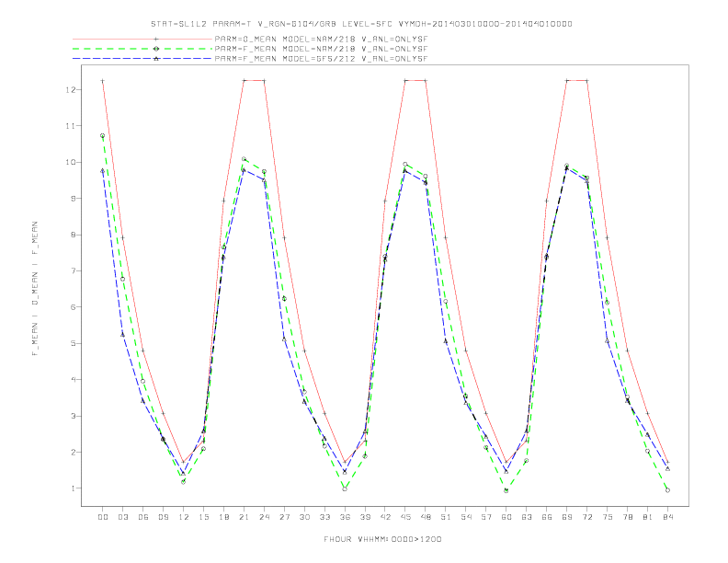Click green circle data point at hour 00
728x563 pixels.
click(x=103, y=135)
